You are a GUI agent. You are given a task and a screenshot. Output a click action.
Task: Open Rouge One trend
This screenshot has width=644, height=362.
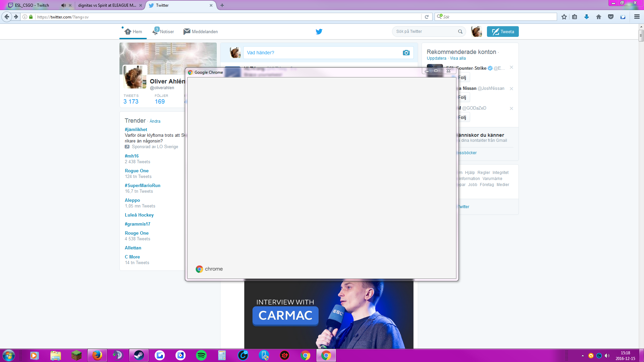point(137,233)
